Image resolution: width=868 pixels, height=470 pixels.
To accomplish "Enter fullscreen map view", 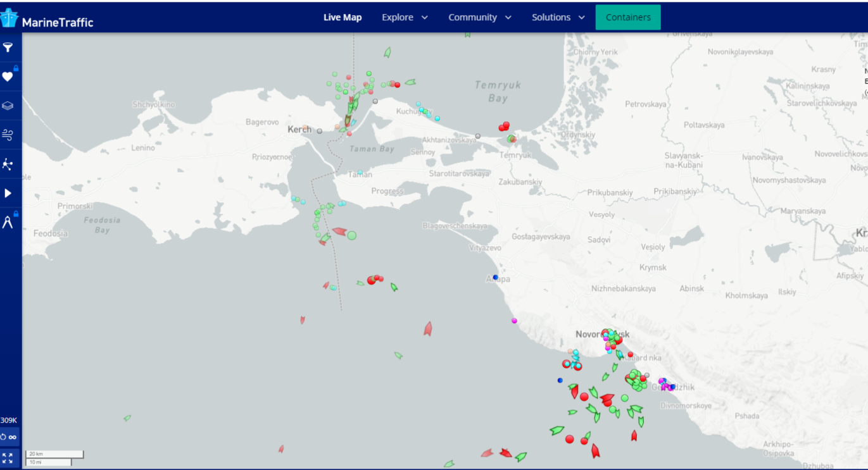I will [8, 458].
